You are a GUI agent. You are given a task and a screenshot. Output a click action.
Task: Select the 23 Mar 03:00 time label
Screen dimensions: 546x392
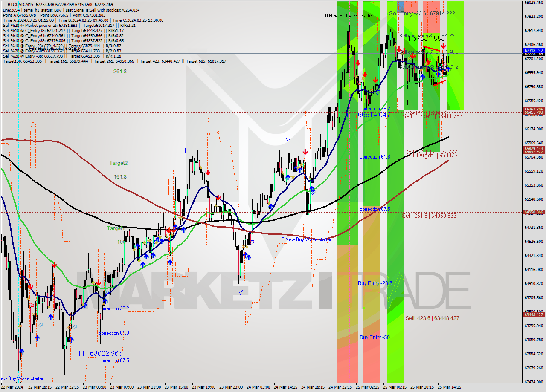coord(95,387)
